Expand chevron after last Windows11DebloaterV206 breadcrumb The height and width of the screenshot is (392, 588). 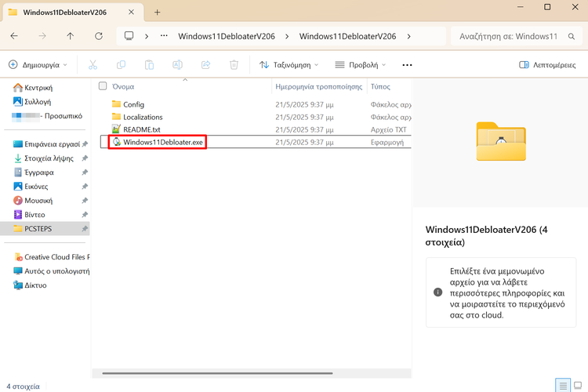coord(408,36)
